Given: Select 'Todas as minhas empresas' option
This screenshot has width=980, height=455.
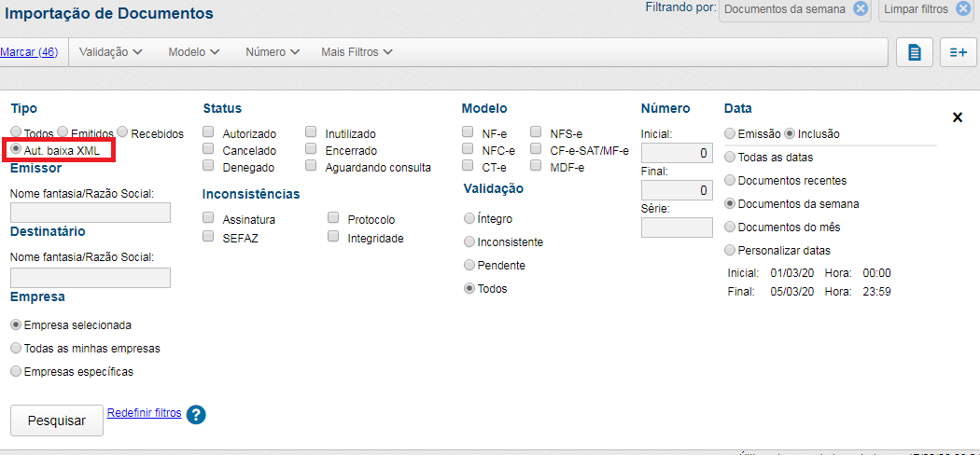Looking at the screenshot, I should pyautogui.click(x=16, y=348).
